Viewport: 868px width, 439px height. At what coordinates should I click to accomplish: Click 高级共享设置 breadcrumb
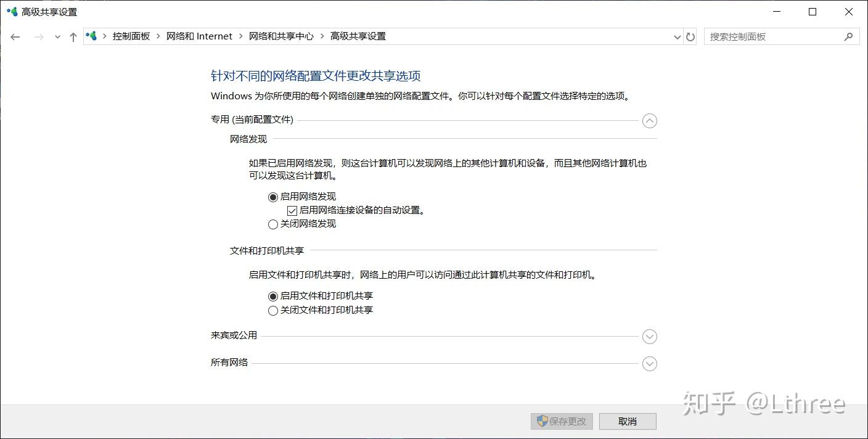pos(358,36)
